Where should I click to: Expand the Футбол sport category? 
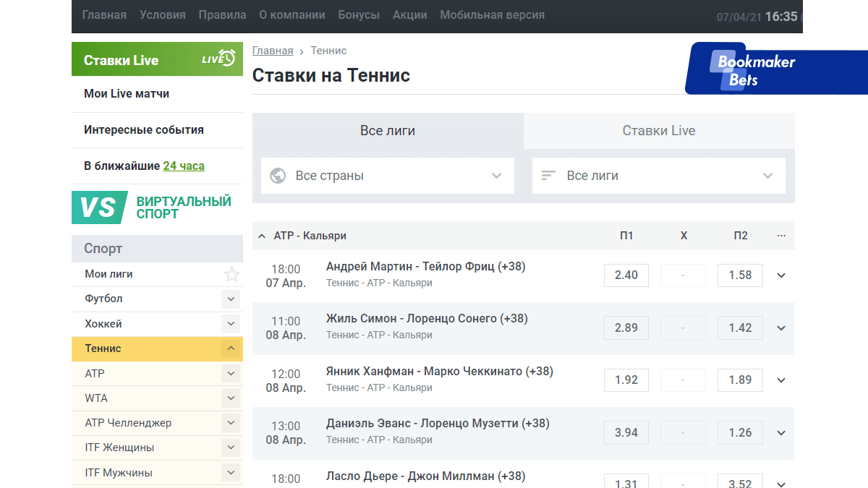pyautogui.click(x=231, y=299)
